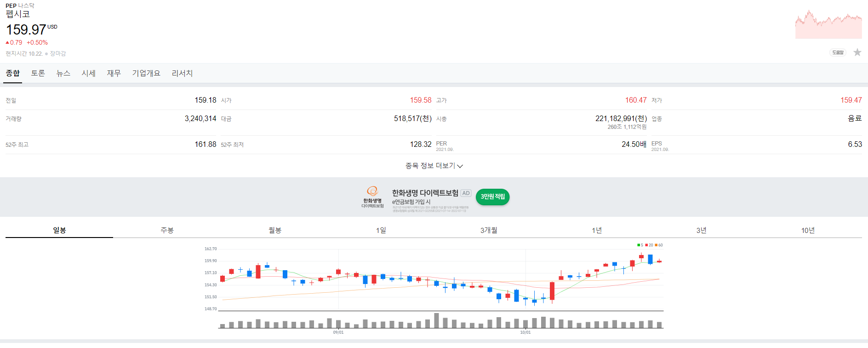Click the 저가 value 159.47
The image size is (868, 348).
[851, 100]
